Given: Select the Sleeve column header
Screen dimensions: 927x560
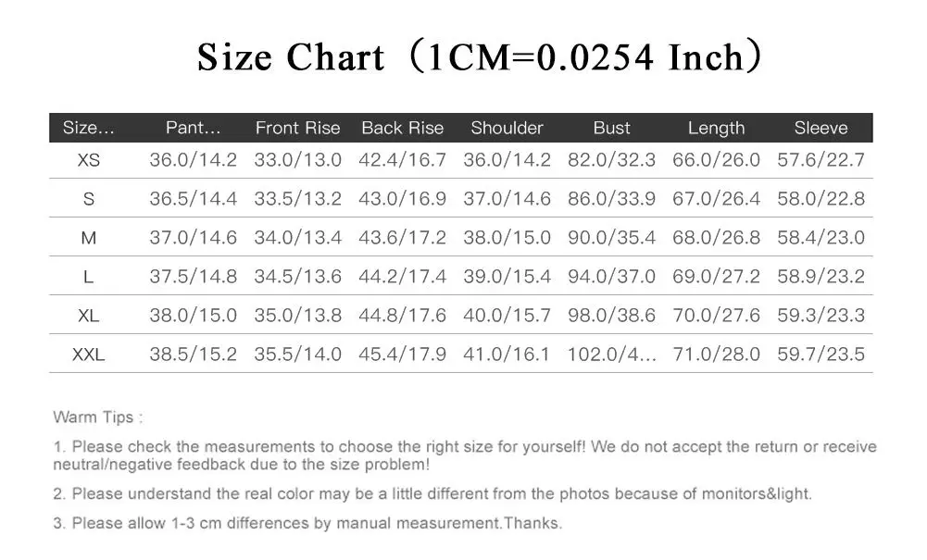Looking at the screenshot, I should [821, 128].
